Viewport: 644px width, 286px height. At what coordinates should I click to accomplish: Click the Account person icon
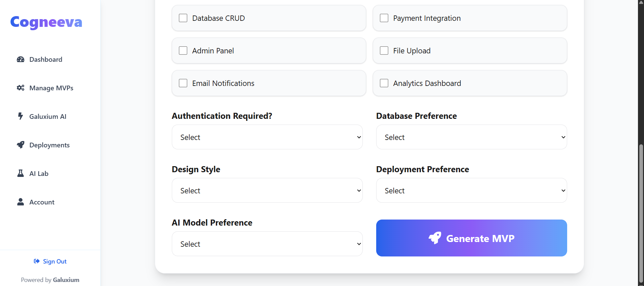[20, 202]
